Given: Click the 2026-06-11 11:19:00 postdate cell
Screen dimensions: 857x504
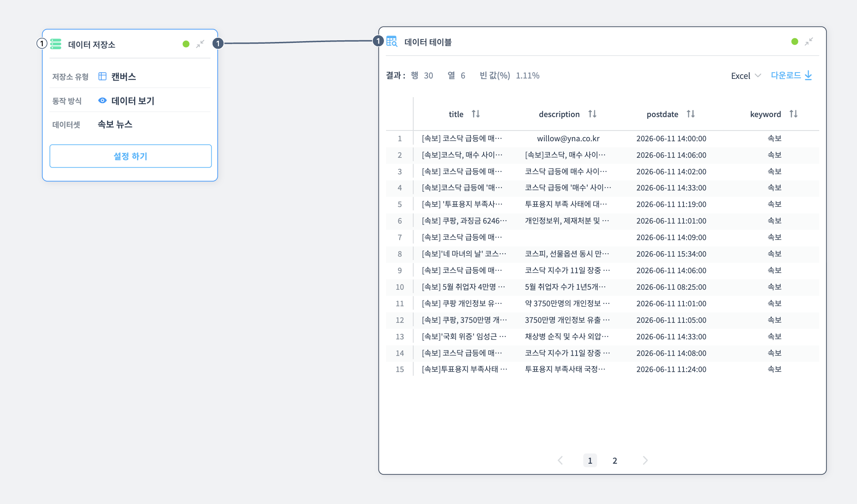Looking at the screenshot, I should pyautogui.click(x=671, y=204).
